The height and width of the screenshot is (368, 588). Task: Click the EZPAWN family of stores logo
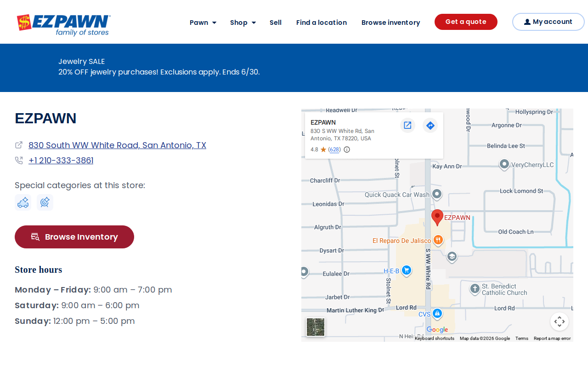tap(64, 25)
